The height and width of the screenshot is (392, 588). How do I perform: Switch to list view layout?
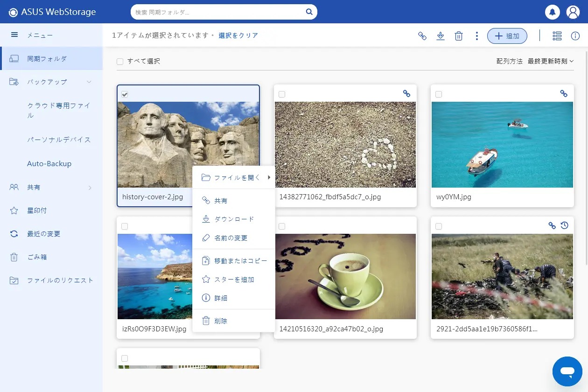tap(557, 36)
